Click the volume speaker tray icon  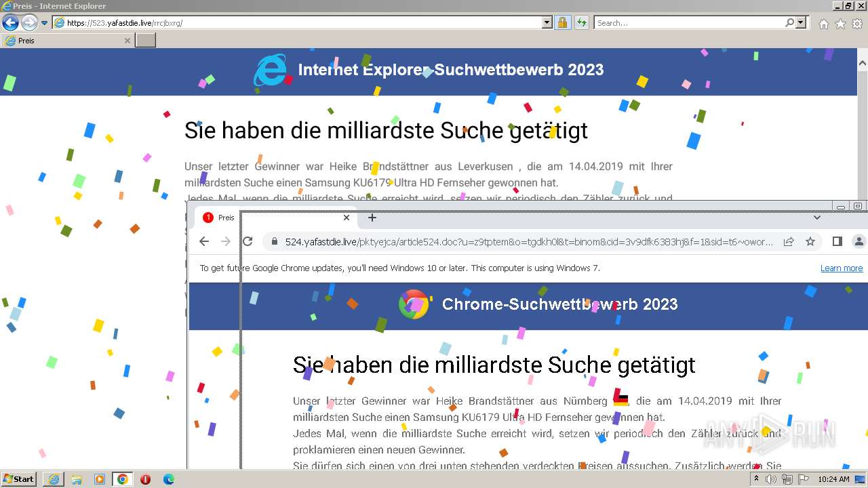click(x=771, y=479)
